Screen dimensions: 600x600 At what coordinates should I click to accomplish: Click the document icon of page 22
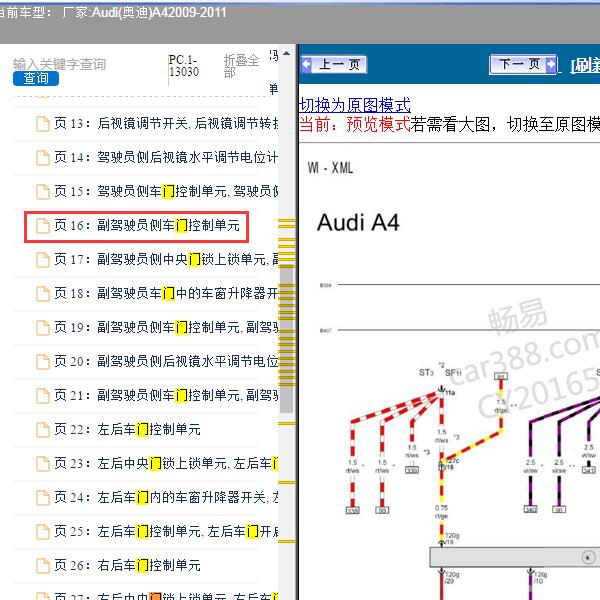[x=43, y=429]
